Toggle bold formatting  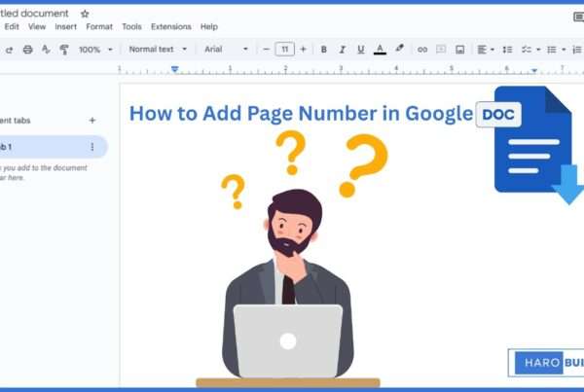point(324,50)
